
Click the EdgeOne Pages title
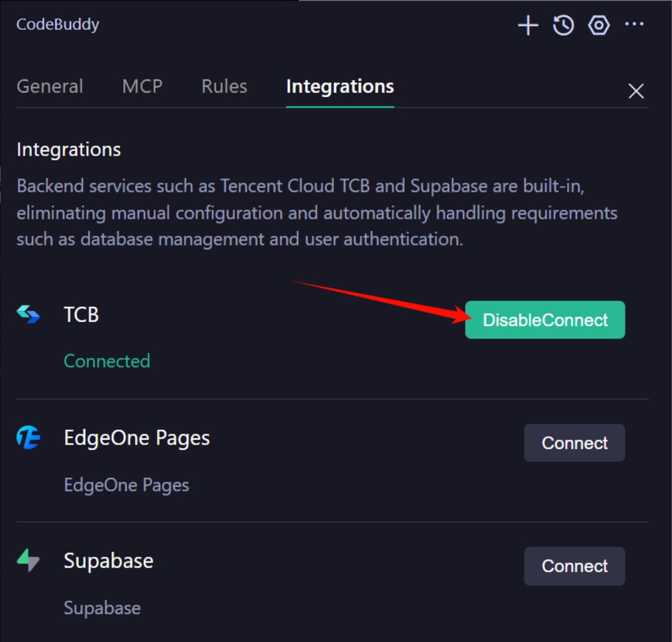[137, 438]
